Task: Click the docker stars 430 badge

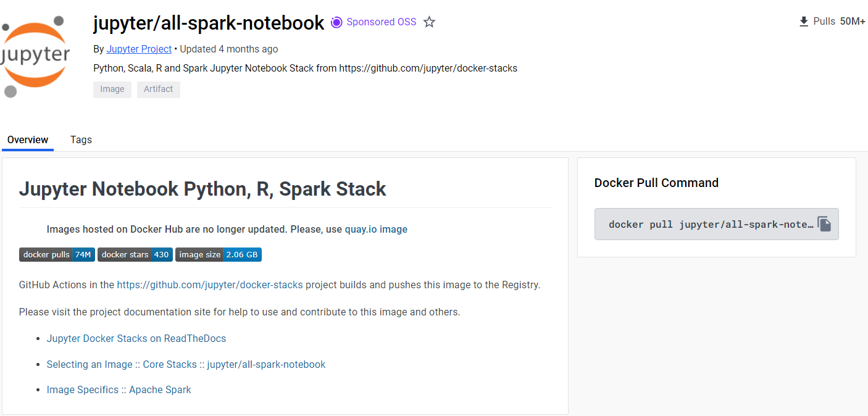Action: pyautogui.click(x=135, y=254)
